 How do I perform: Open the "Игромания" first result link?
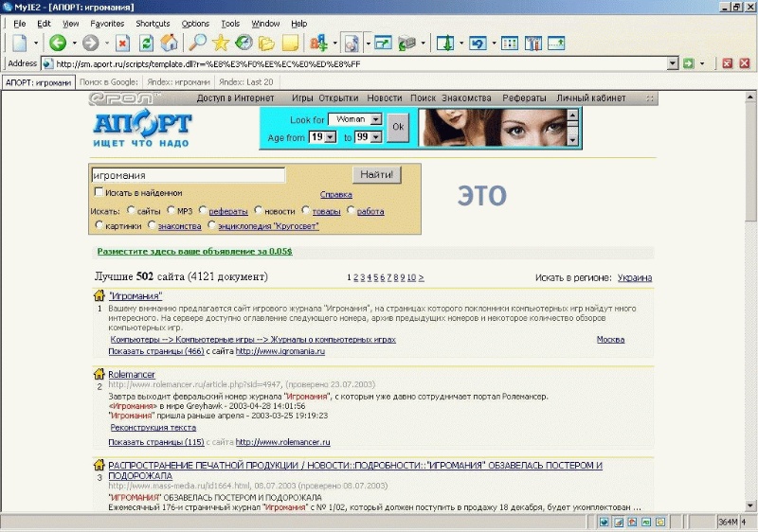click(135, 296)
